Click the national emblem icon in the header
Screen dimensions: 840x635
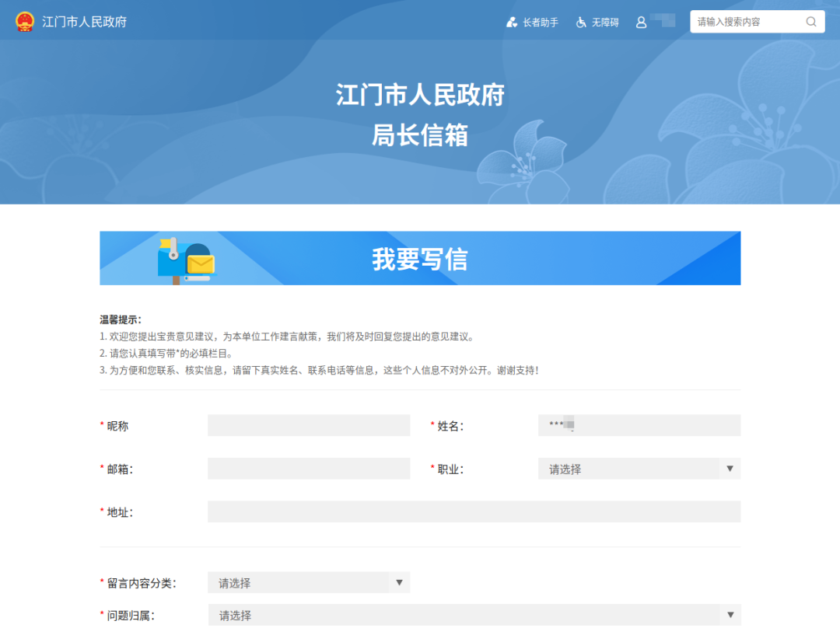[x=23, y=22]
